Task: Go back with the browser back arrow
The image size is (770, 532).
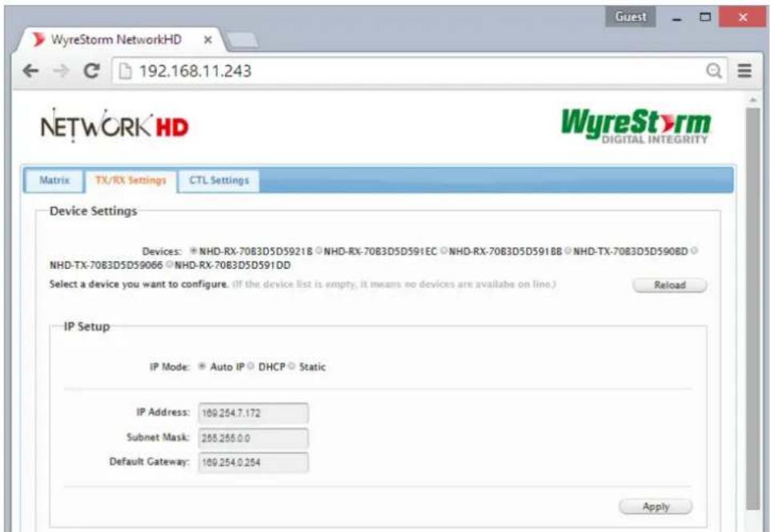Action: coord(30,71)
